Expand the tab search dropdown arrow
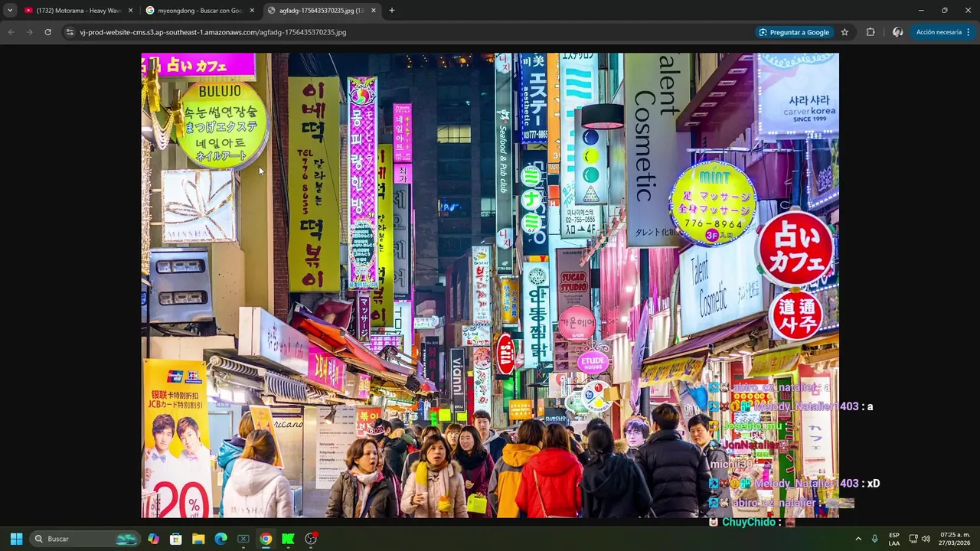The height and width of the screenshot is (551, 980). click(x=10, y=11)
